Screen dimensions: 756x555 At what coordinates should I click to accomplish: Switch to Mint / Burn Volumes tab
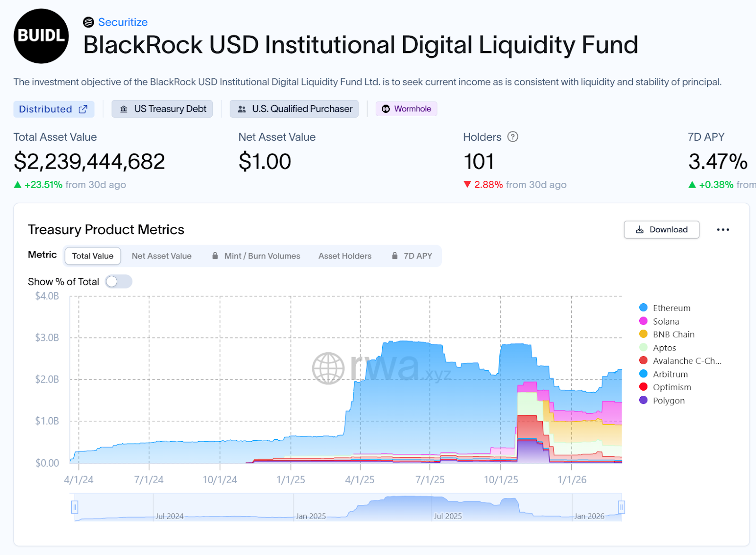[256, 256]
